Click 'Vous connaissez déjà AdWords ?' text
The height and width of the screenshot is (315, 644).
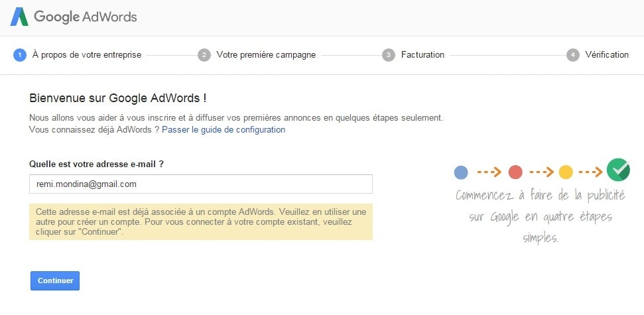click(x=94, y=130)
